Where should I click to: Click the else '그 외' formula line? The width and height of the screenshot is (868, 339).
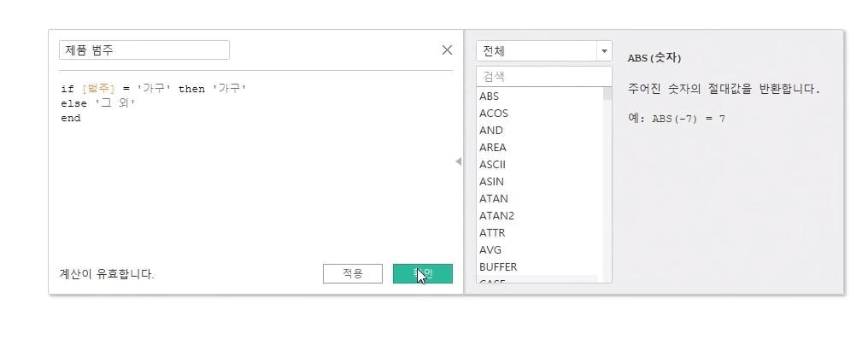(98, 103)
